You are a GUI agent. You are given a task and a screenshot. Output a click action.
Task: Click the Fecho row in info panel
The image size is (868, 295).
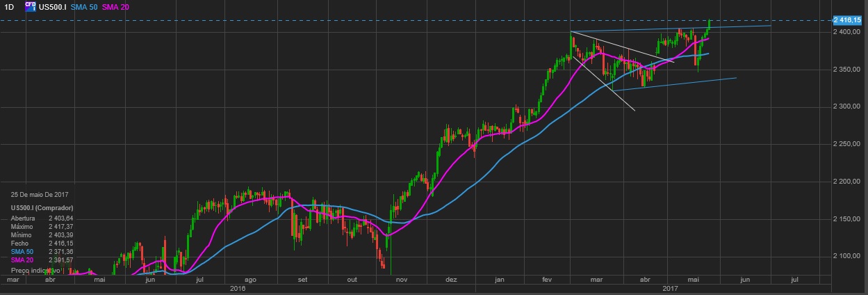pyautogui.click(x=42, y=244)
